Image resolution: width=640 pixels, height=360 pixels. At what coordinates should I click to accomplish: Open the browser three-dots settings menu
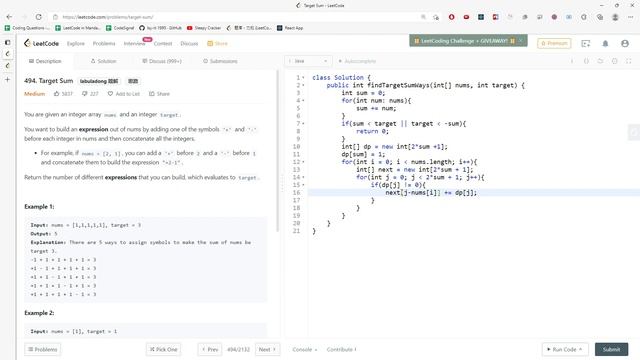point(631,17)
